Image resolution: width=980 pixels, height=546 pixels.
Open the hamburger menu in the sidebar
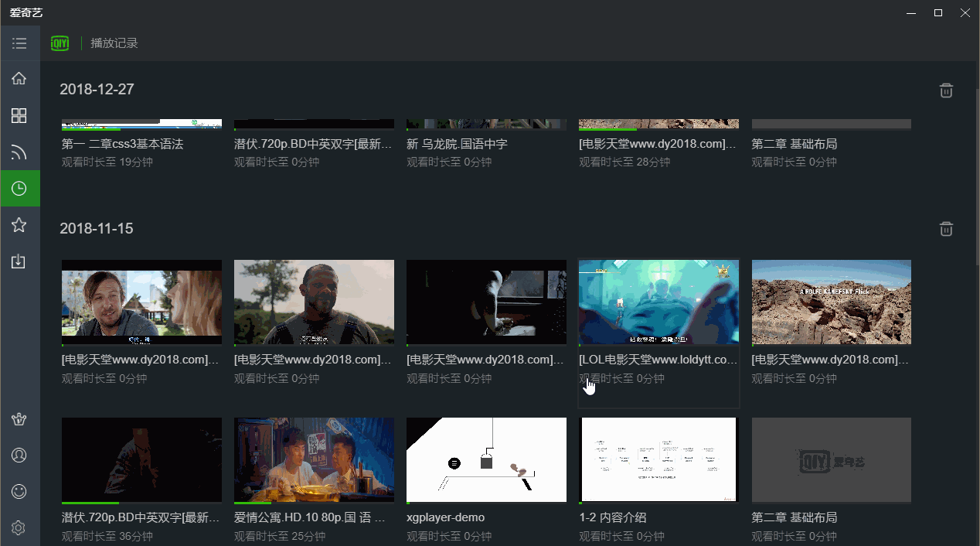(19, 43)
